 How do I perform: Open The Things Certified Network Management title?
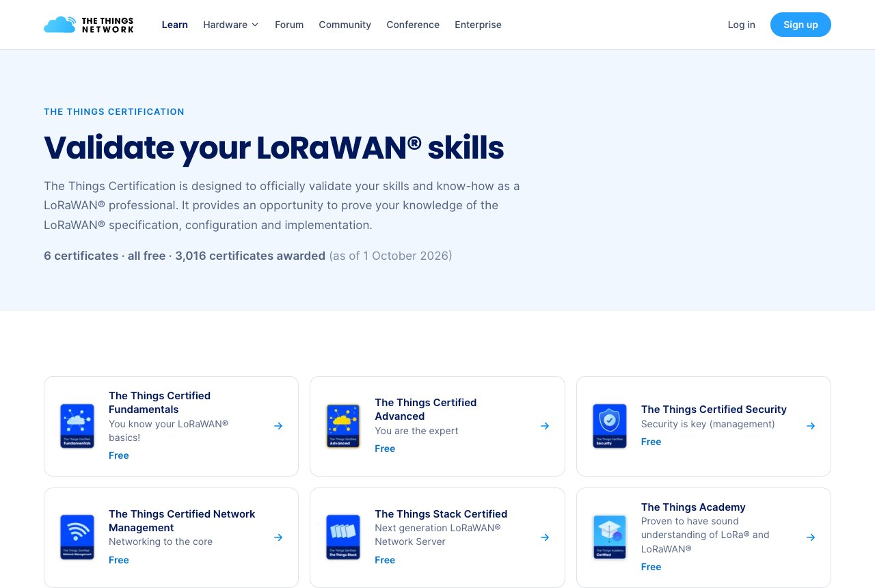tap(182, 521)
